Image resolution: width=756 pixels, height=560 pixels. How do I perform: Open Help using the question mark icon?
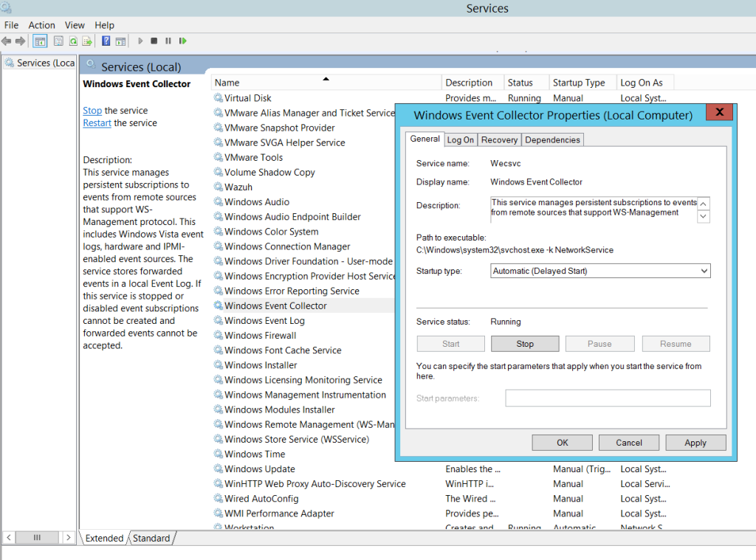tap(105, 41)
